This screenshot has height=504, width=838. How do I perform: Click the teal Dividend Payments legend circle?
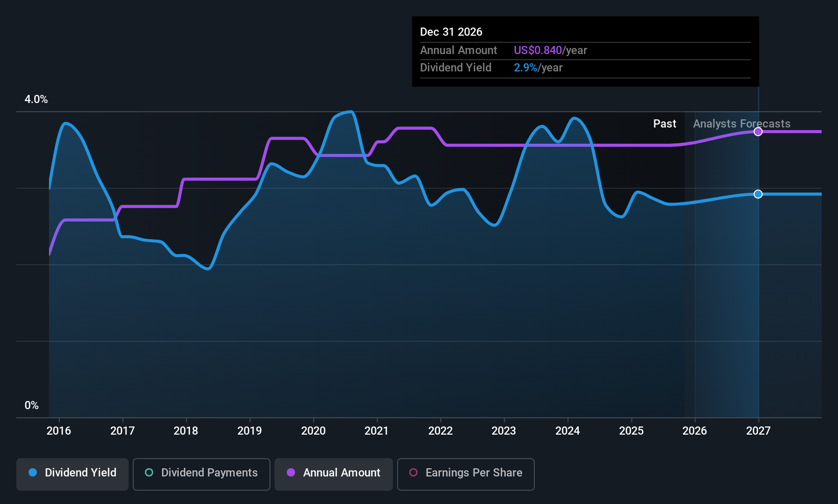click(x=148, y=473)
